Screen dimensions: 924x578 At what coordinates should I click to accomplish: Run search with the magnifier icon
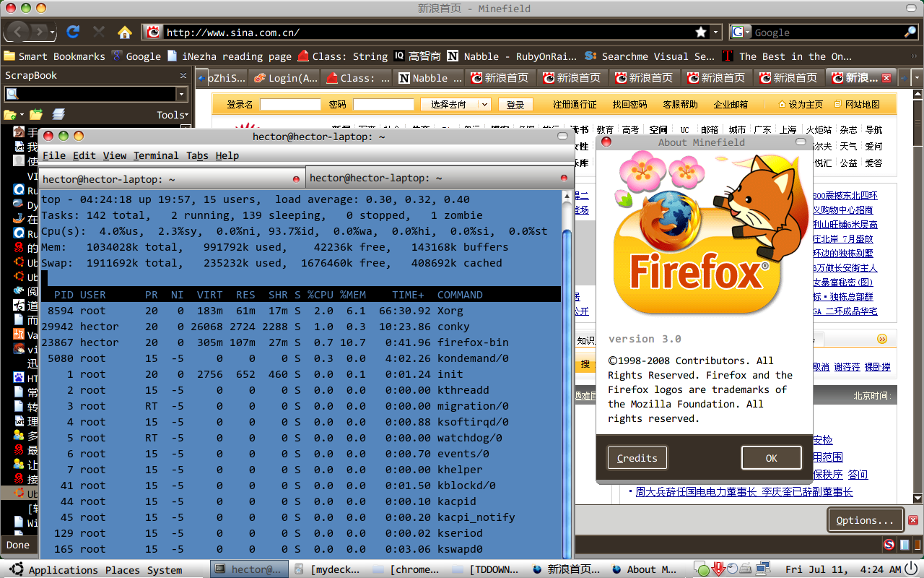pos(910,32)
